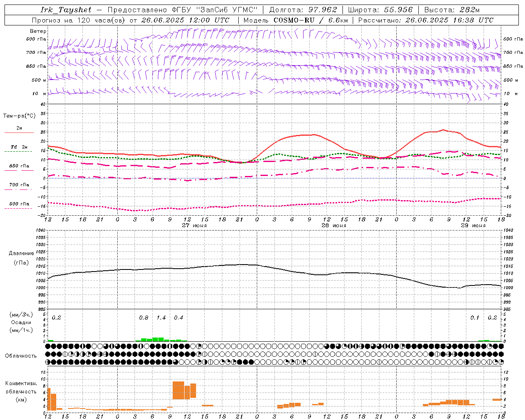Click the elevation text Высота: 282м

pyautogui.click(x=452, y=10)
